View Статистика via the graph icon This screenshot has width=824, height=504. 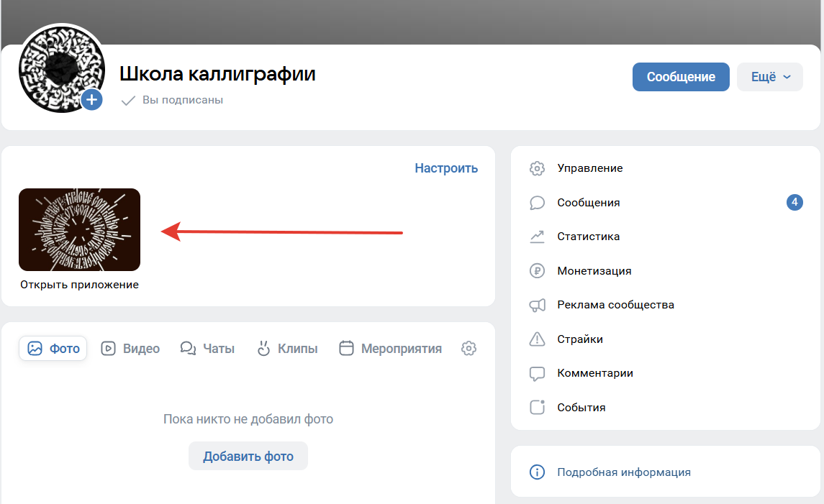[x=536, y=236]
